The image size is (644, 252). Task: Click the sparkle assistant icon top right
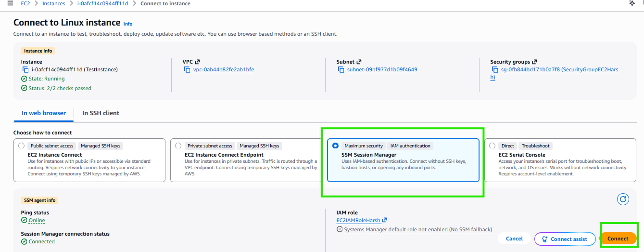click(632, 3)
